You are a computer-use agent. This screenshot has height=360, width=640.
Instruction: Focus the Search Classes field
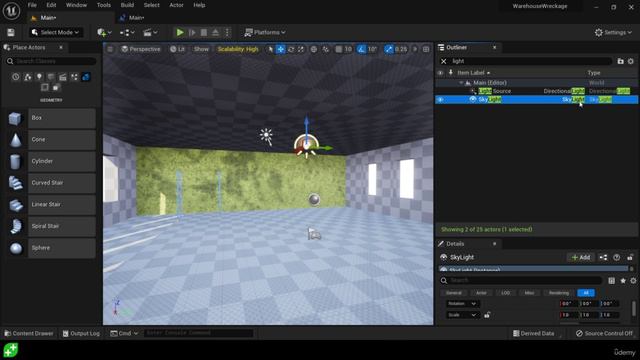pyautogui.click(x=51, y=61)
